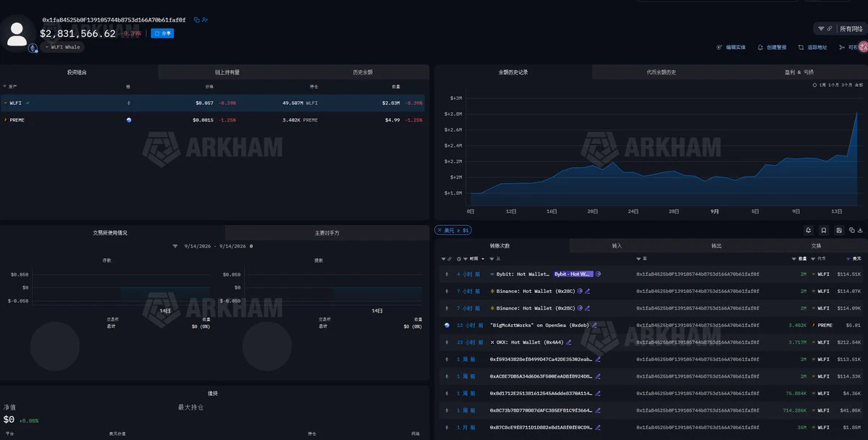The height and width of the screenshot is (440, 868).
Task: Open the WLFI Whale label tag
Action: tap(62, 47)
